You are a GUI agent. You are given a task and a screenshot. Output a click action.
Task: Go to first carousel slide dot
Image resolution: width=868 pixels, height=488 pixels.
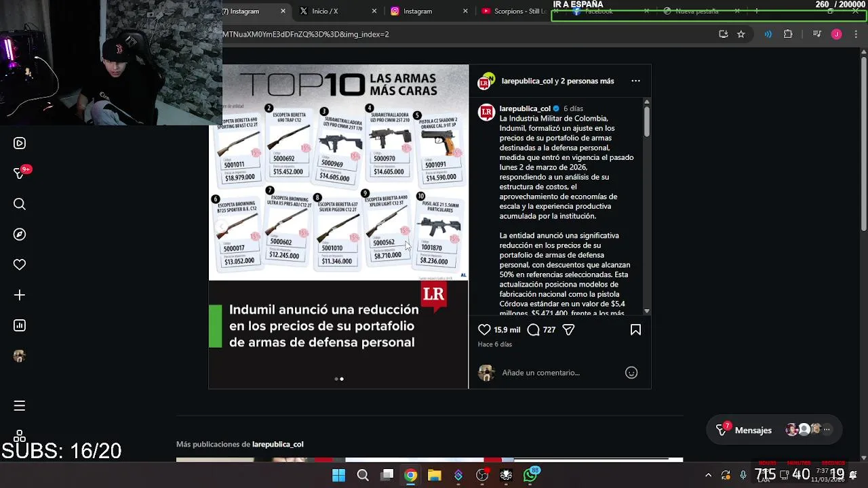click(x=336, y=379)
